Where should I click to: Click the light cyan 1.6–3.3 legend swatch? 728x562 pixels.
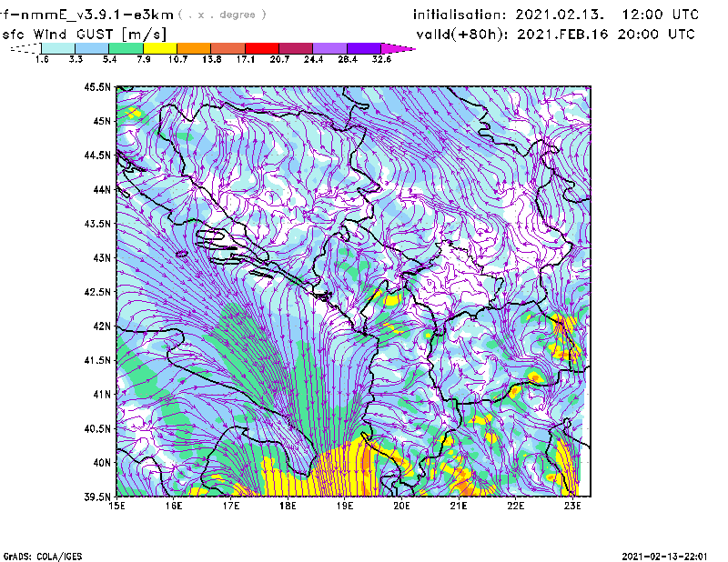58,48
